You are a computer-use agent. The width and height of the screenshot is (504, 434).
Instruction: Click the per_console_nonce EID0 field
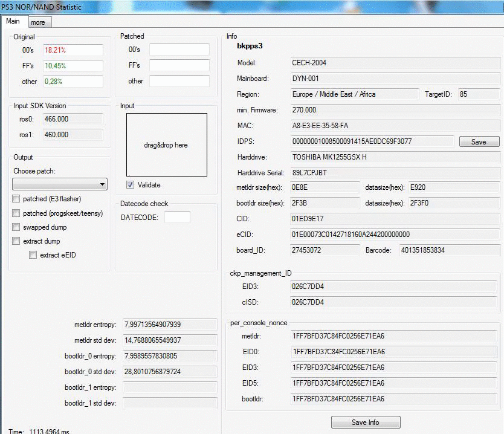pyautogui.click(x=394, y=352)
